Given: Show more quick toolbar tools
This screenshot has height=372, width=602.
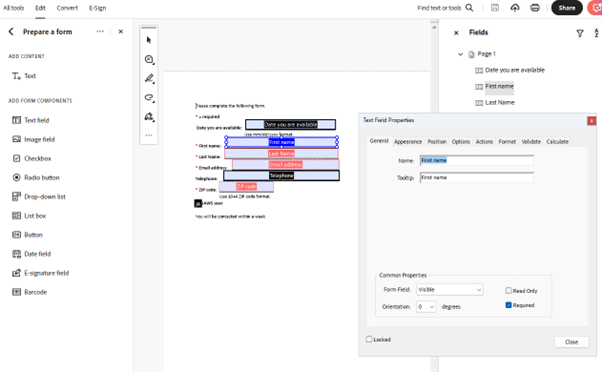Looking at the screenshot, I should click(x=149, y=135).
